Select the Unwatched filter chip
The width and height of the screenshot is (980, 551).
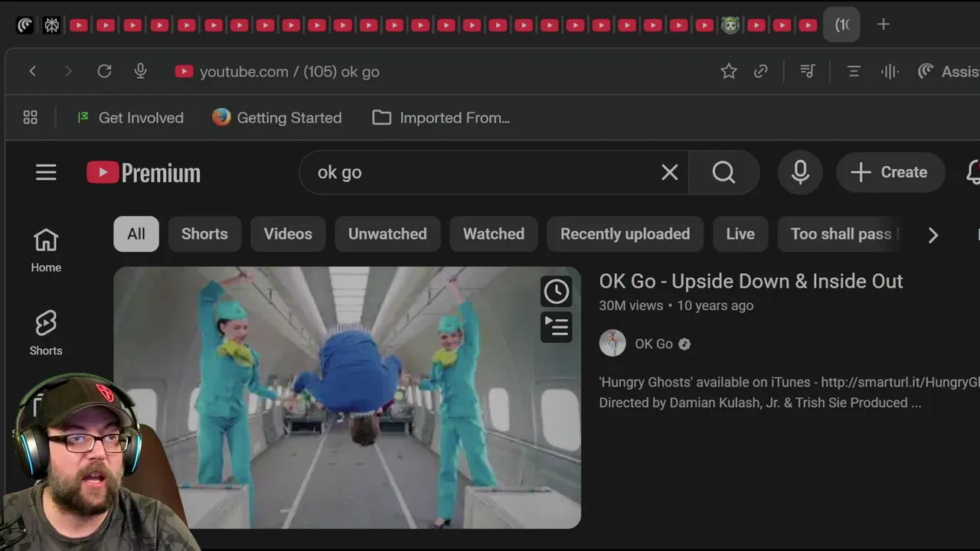(387, 234)
